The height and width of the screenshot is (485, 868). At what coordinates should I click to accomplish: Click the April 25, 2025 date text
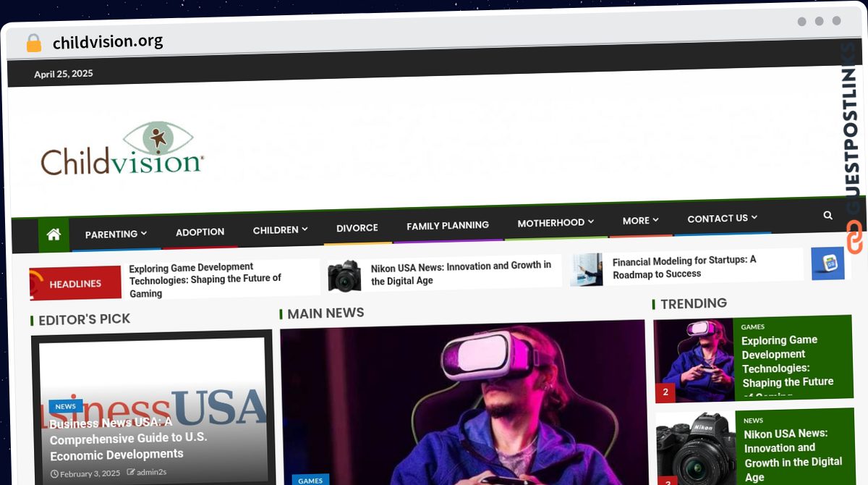[64, 73]
